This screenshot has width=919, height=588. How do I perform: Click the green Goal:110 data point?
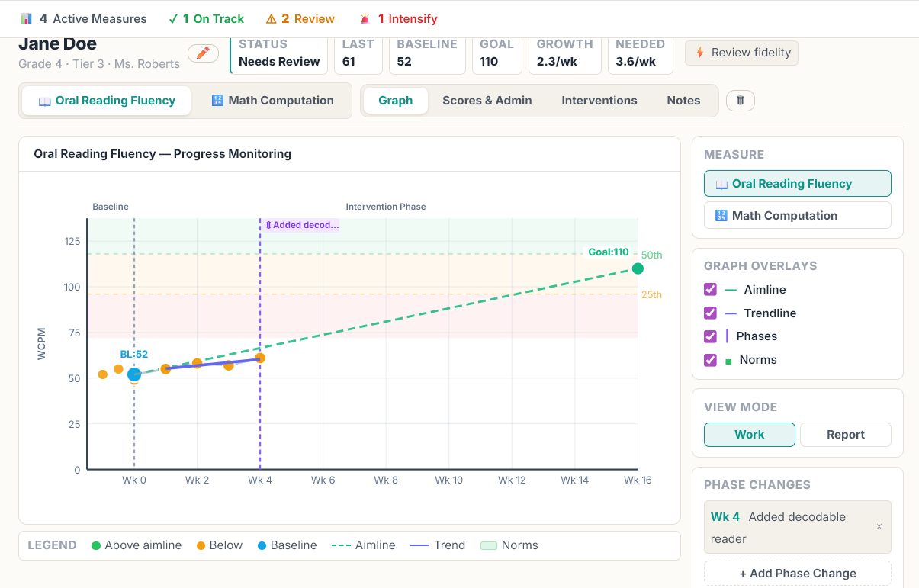(638, 268)
